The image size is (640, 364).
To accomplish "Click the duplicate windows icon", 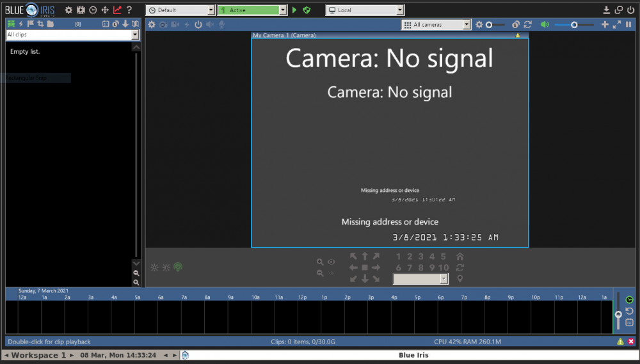I will click(x=619, y=10).
